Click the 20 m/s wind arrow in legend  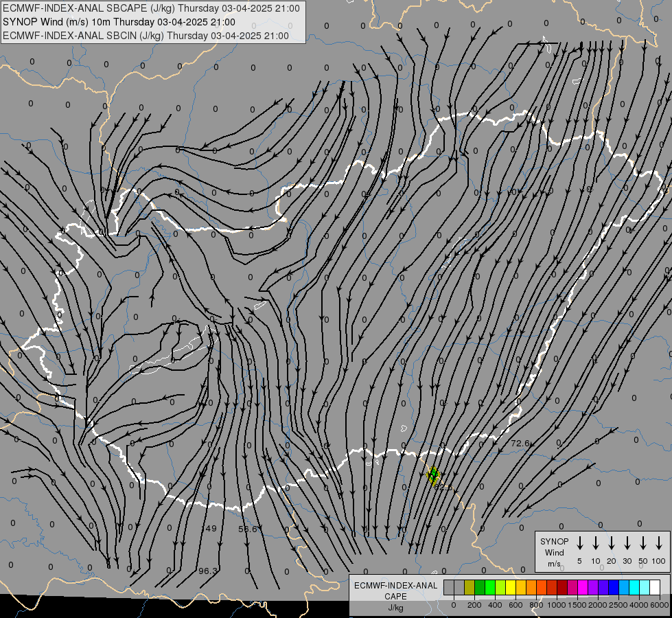(611, 543)
